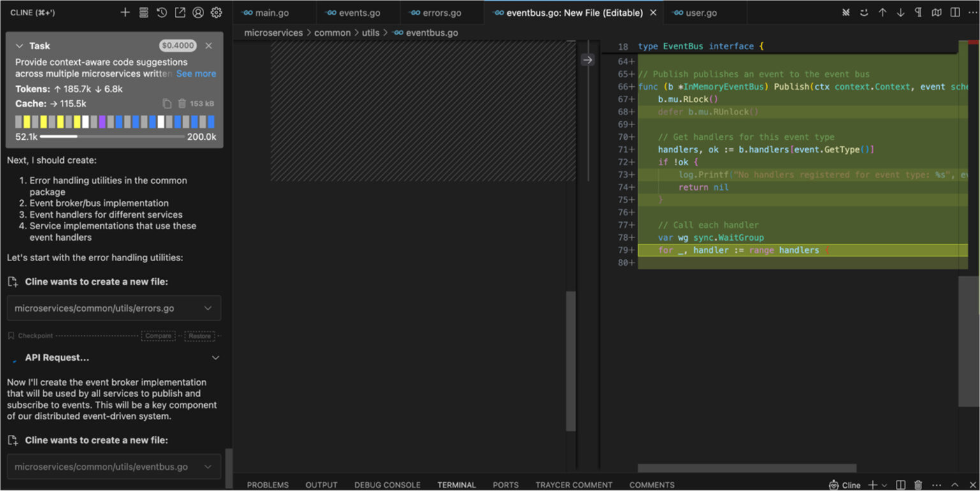The width and height of the screenshot is (980, 491).
Task: Maximize the terminal panel with chevron up
Action: 954,485
